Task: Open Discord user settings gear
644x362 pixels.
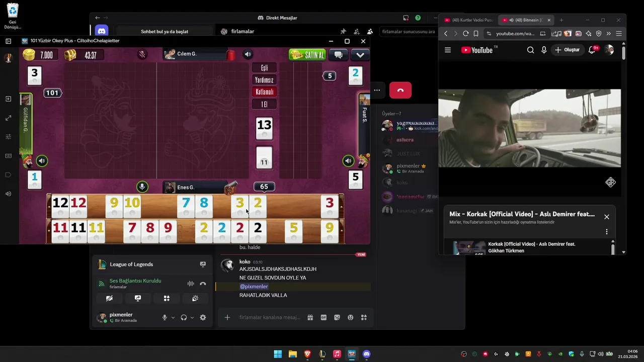Action: (x=203, y=317)
